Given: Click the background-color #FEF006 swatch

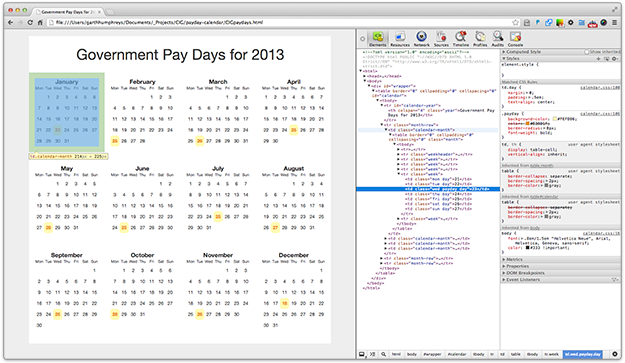Looking at the screenshot, I should point(554,119).
